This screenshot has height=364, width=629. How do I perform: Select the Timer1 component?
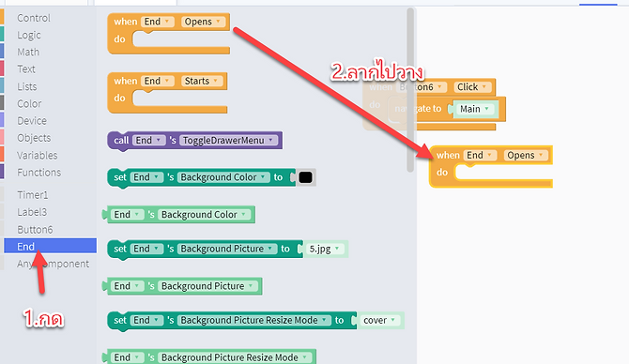pos(33,195)
